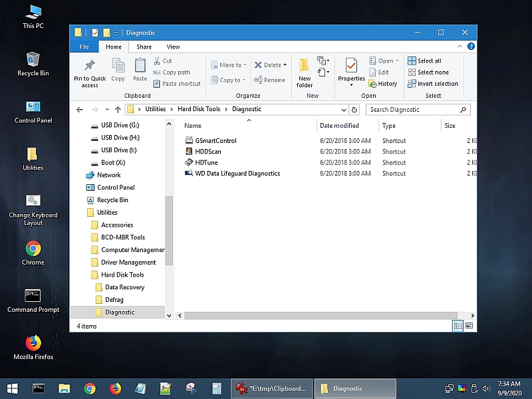Switch to the Home tab
The height and width of the screenshot is (399, 532).
(114, 47)
